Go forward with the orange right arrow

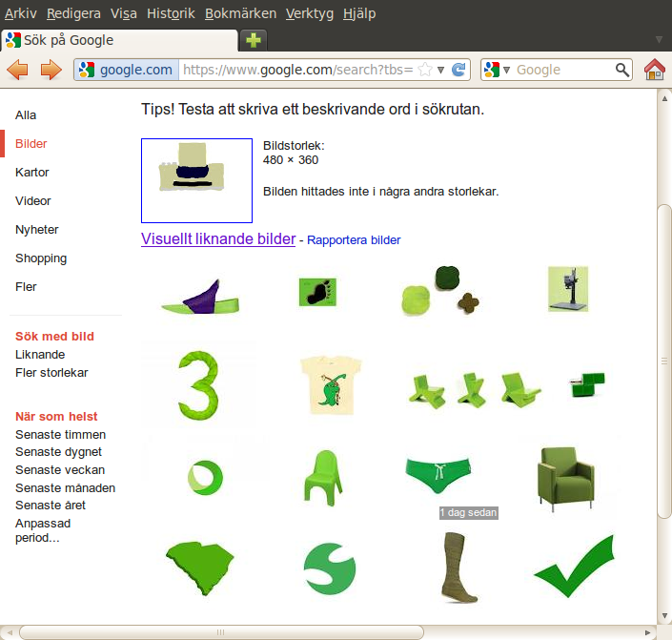click(51, 70)
